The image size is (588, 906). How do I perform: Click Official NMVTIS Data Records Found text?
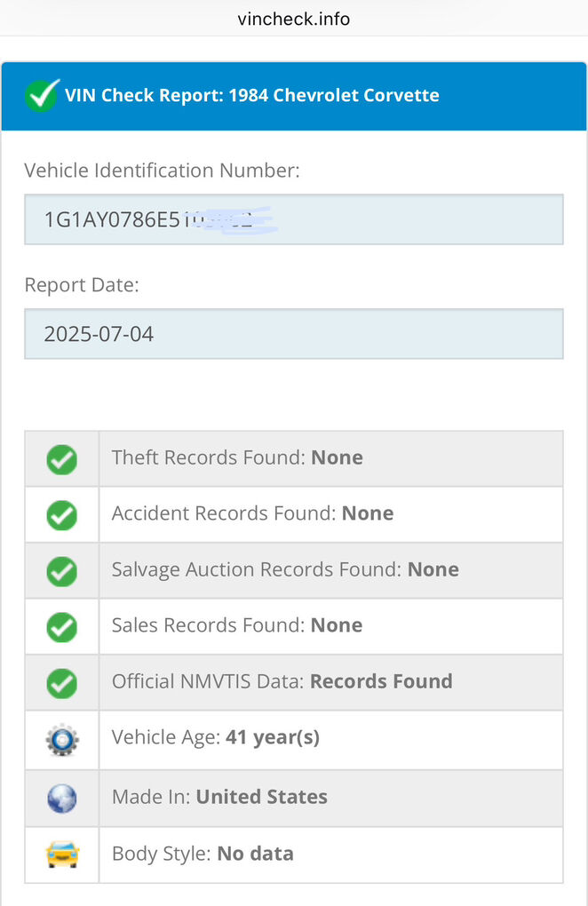(x=282, y=681)
